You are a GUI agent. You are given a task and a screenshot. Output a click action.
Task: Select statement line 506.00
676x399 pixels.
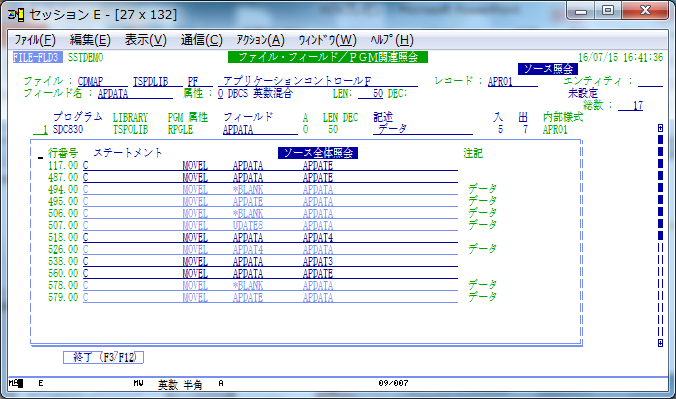coord(270,214)
